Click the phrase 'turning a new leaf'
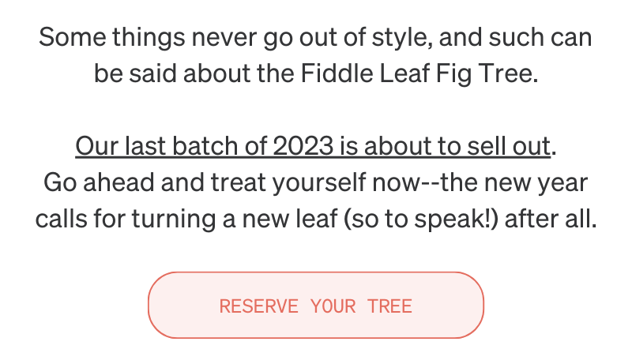 coord(234,220)
